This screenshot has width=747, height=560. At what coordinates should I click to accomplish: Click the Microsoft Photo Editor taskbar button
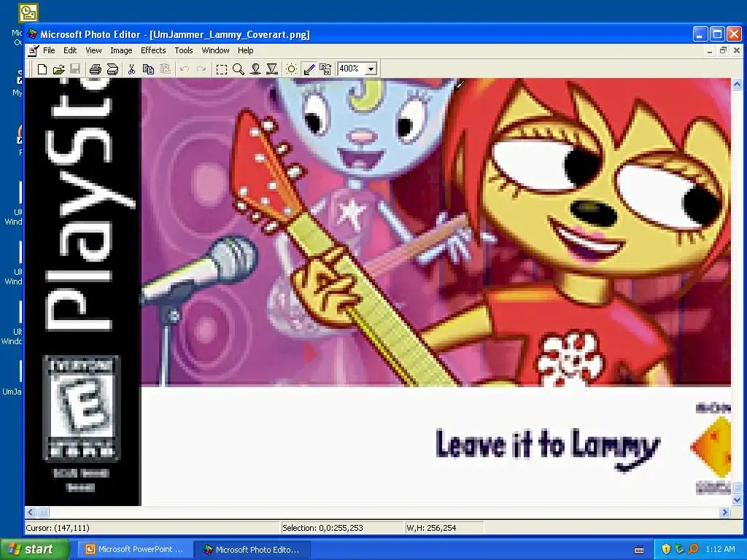pos(252,549)
